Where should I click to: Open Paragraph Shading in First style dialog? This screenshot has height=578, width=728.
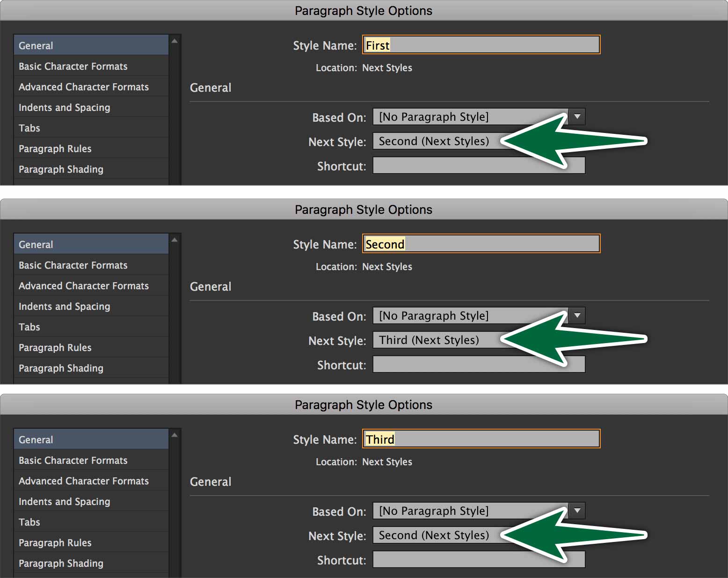(91, 169)
